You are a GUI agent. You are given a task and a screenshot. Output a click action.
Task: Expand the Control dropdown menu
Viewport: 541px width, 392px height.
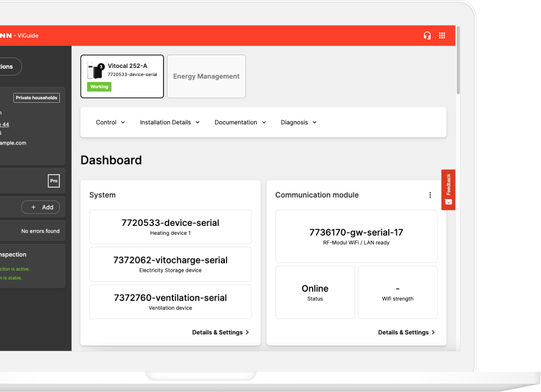click(x=110, y=123)
